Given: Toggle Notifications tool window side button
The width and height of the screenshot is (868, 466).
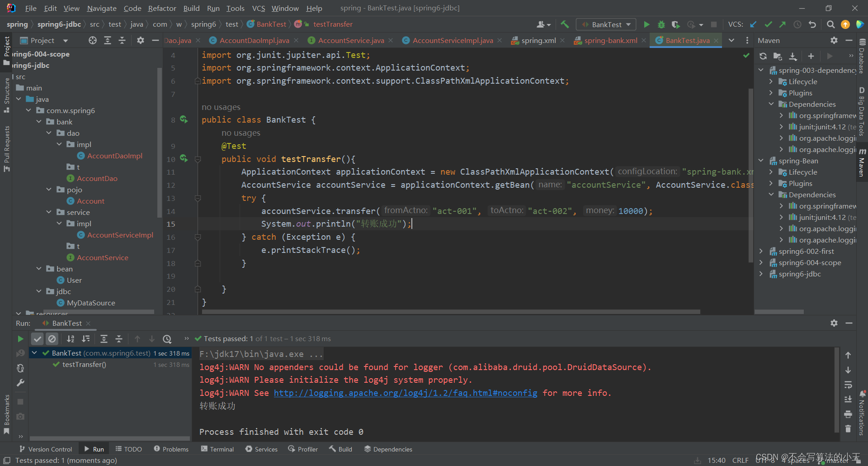Looking at the screenshot, I should pos(862,413).
